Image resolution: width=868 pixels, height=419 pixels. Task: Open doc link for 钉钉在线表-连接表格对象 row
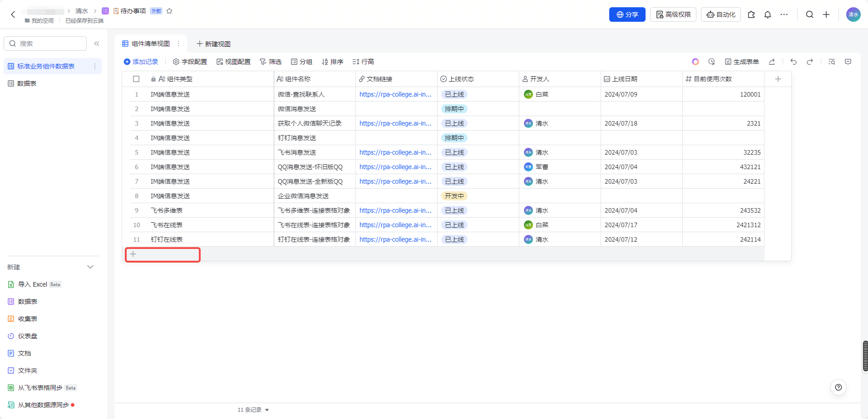click(395, 239)
